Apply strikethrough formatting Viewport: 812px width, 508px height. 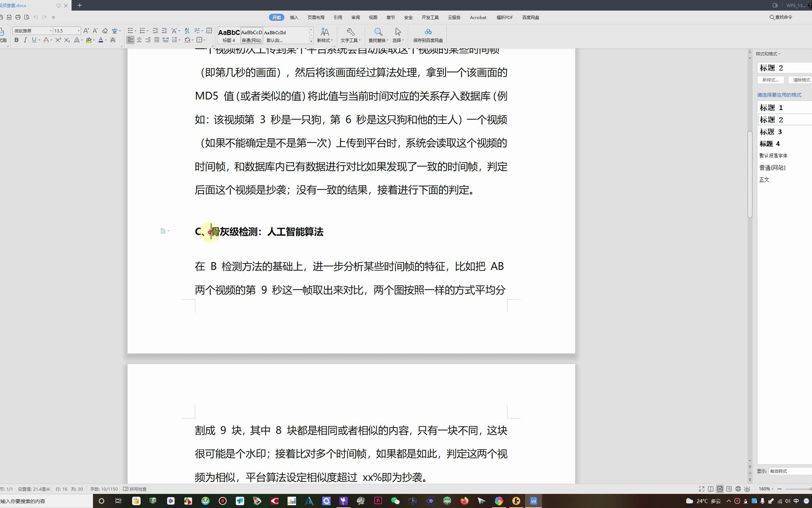pos(46,40)
